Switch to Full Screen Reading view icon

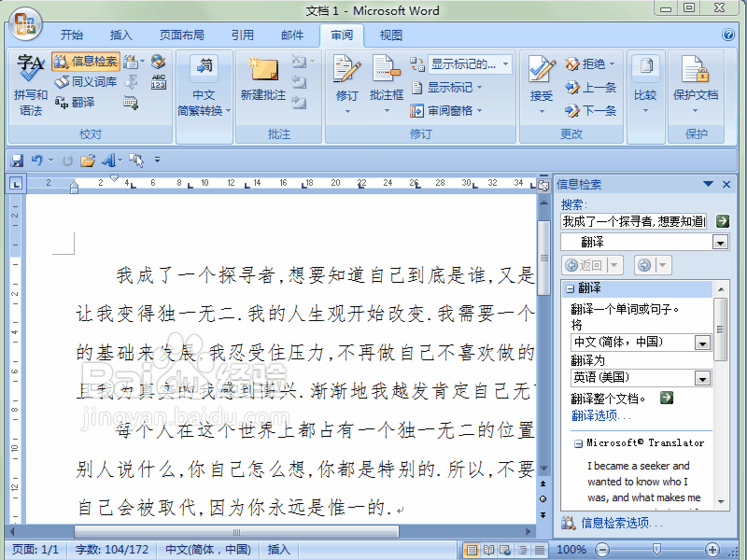[x=488, y=550]
